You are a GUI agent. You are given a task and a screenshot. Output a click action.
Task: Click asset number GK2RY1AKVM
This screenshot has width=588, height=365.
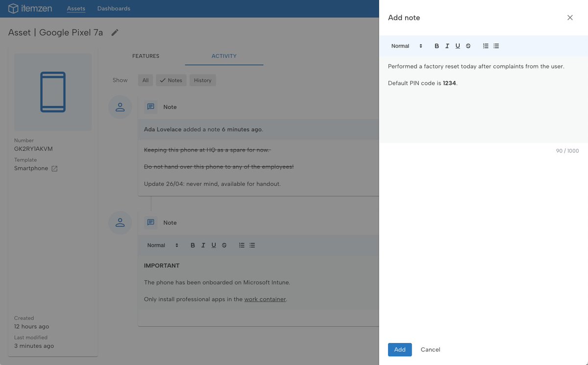33,149
